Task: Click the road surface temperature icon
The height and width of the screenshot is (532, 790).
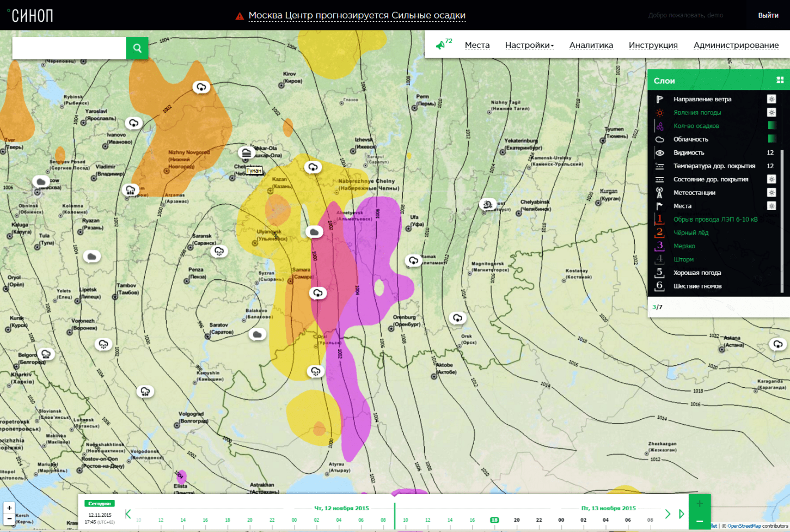Action: [659, 166]
